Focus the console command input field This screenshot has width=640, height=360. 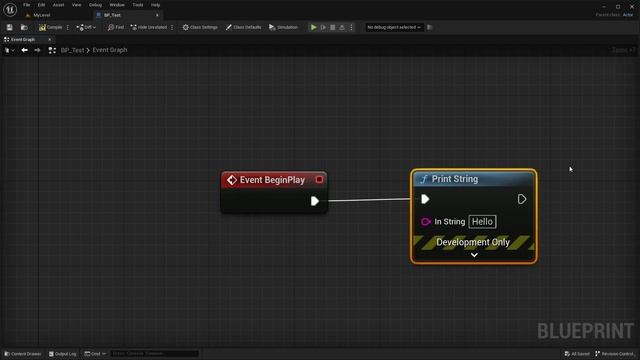[154, 353]
